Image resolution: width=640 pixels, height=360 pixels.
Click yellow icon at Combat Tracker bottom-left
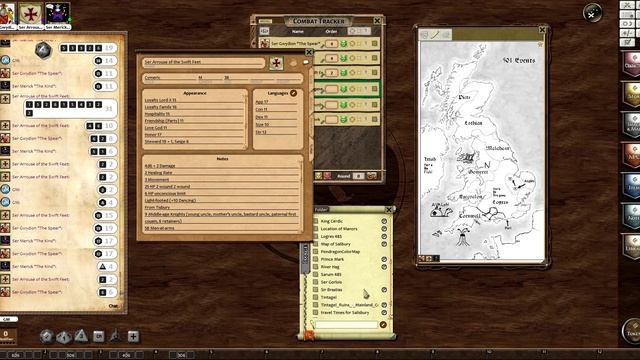[318, 176]
